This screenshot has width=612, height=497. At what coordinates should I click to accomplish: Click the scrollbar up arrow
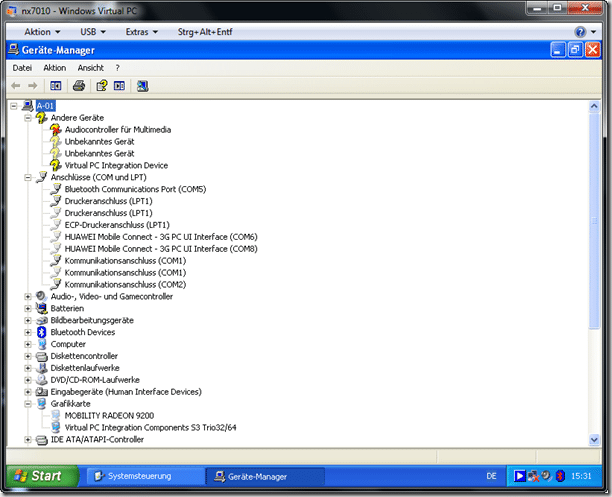tap(594, 106)
